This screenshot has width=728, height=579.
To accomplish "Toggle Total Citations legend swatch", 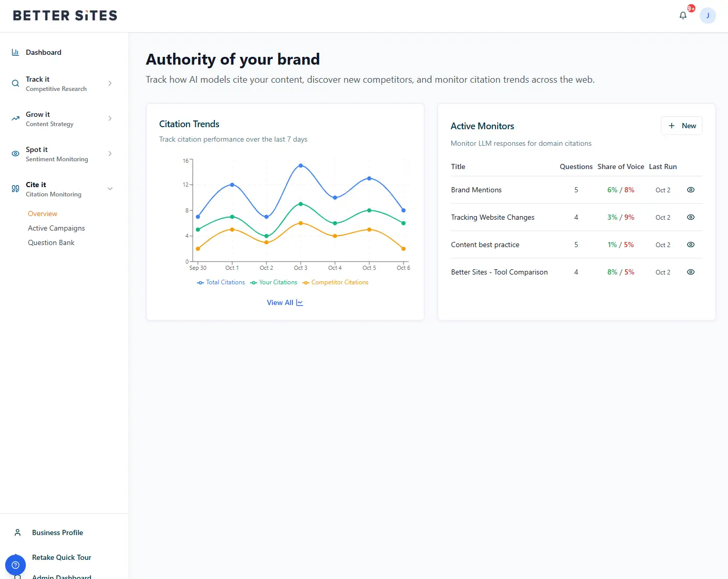I will tap(200, 283).
